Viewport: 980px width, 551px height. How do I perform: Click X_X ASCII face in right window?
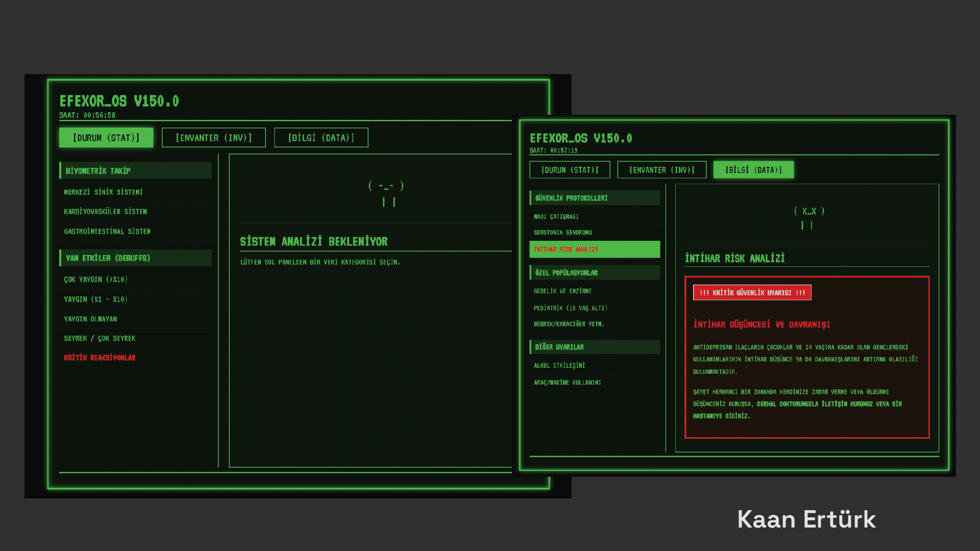tap(809, 218)
